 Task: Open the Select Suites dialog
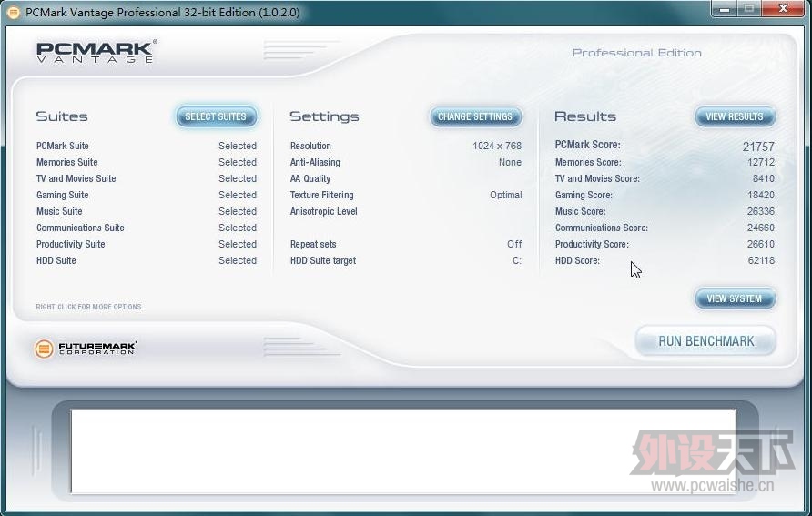pyautogui.click(x=216, y=116)
